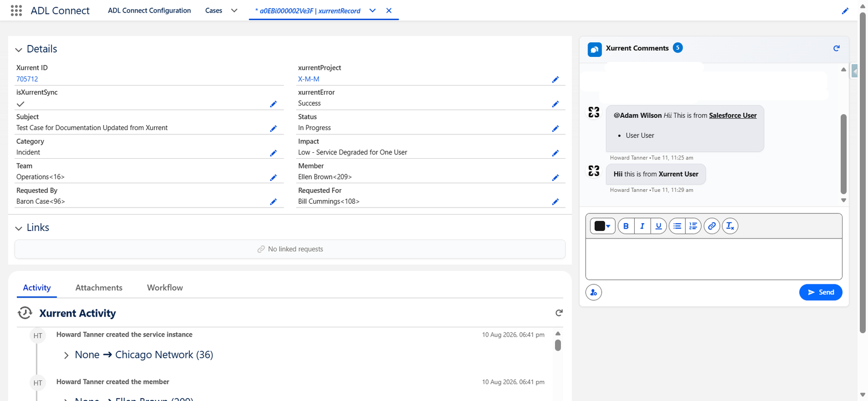Click the Xurrent logo beside the Adam Wilson comment
The height and width of the screenshot is (401, 868).
click(594, 112)
